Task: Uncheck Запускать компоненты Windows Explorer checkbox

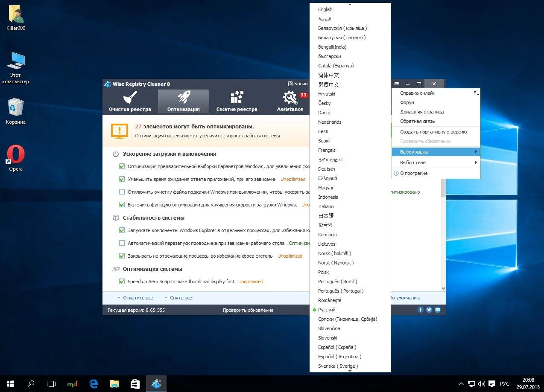Action: (x=122, y=230)
